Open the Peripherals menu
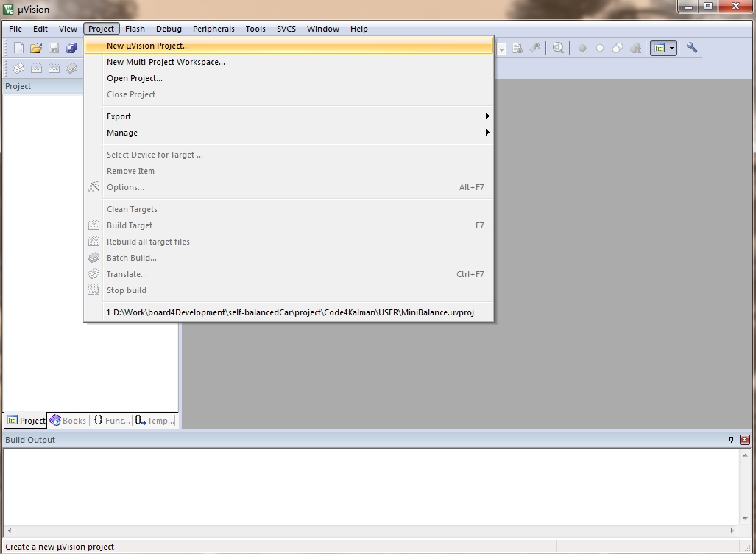This screenshot has width=756, height=554. coord(213,29)
